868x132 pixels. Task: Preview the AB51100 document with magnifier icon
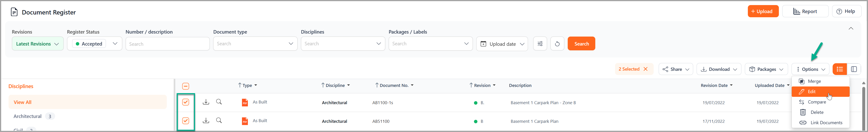coord(219,121)
